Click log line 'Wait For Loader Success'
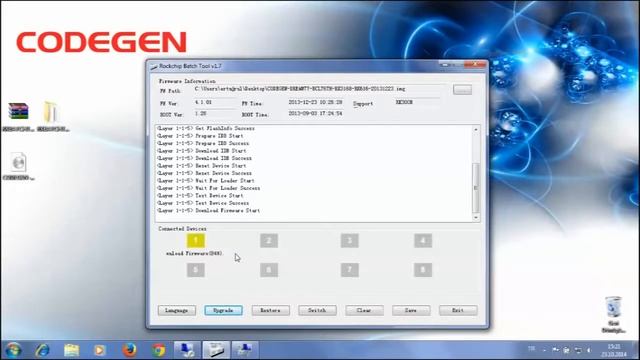The image size is (640, 360). [227, 188]
